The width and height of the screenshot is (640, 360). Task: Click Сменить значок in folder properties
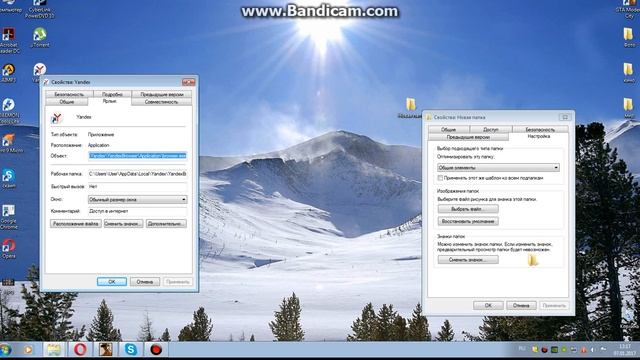(x=468, y=260)
